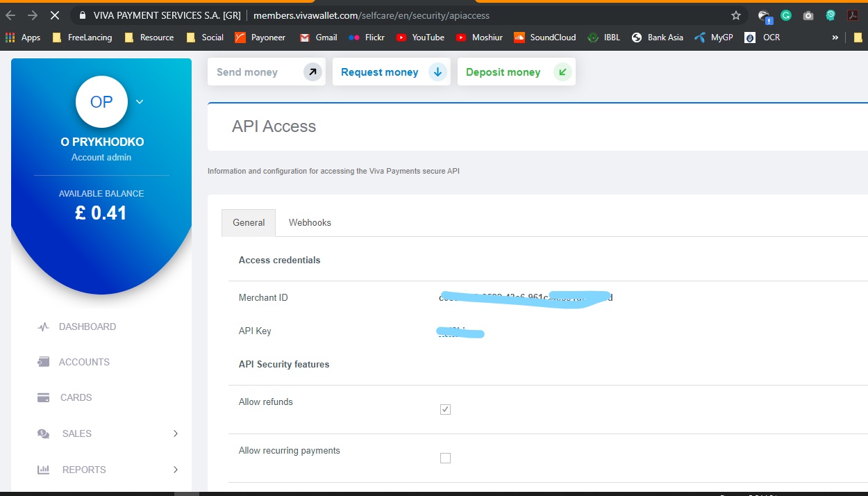Uncheck the Allow refunds checkbox
Viewport: 868px width, 496px height.
pos(445,409)
